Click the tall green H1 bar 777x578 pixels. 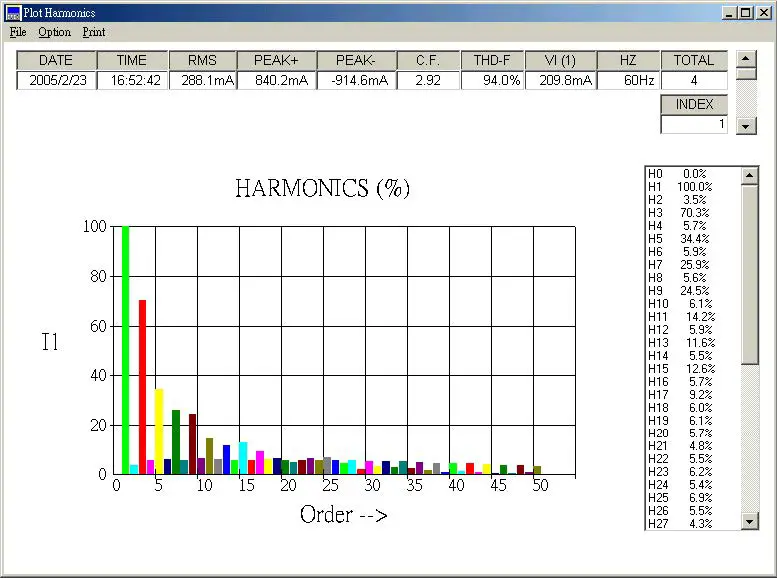coord(125,350)
